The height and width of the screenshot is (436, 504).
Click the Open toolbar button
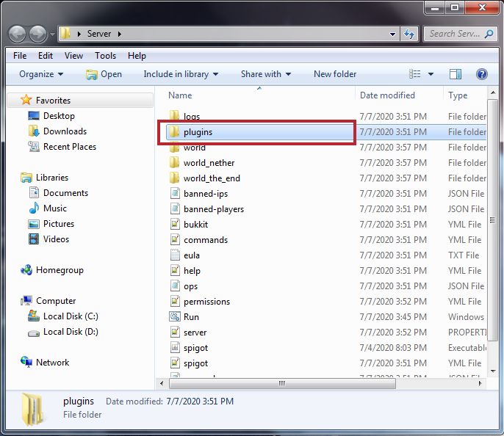104,74
